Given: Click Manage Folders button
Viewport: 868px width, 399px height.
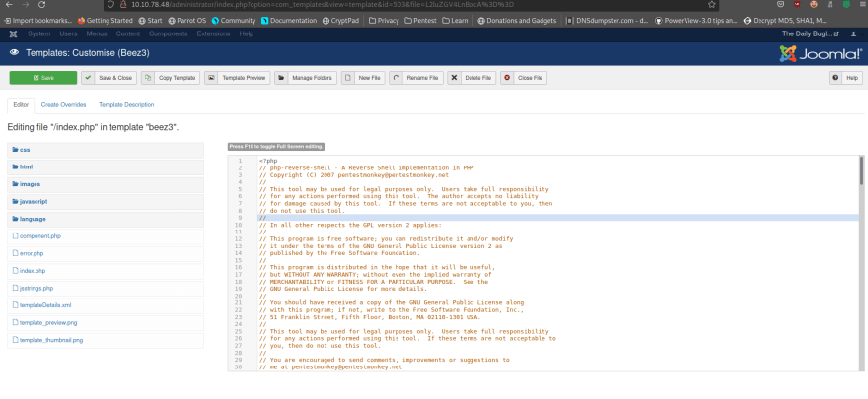Looking at the screenshot, I should pos(306,78).
